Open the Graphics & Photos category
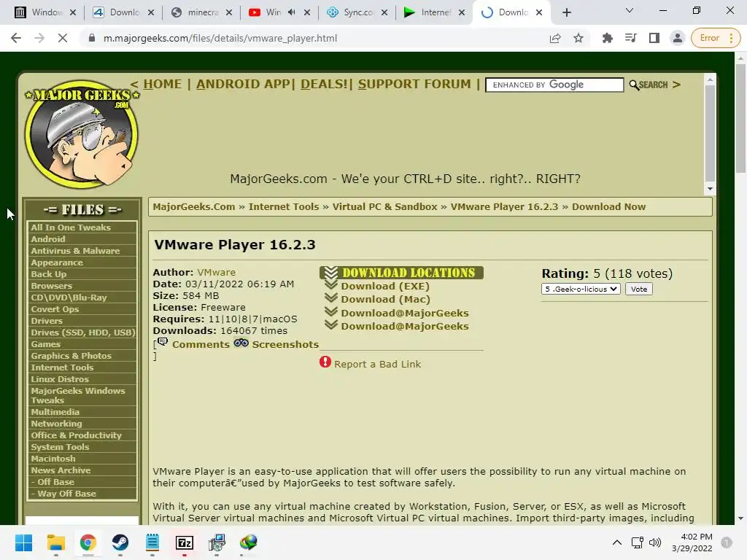Image resolution: width=747 pixels, height=560 pixels. (x=71, y=356)
